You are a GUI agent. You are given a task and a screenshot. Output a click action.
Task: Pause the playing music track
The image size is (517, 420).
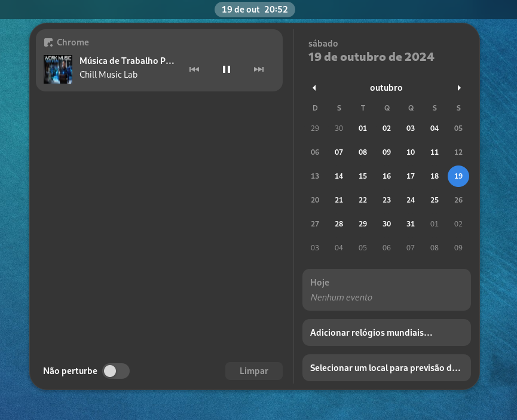point(227,69)
